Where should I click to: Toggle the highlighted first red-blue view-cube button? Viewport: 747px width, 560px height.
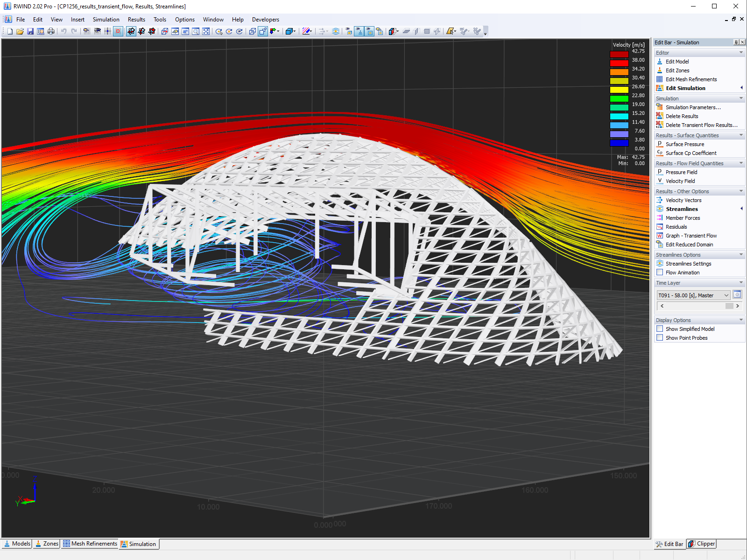tap(131, 31)
